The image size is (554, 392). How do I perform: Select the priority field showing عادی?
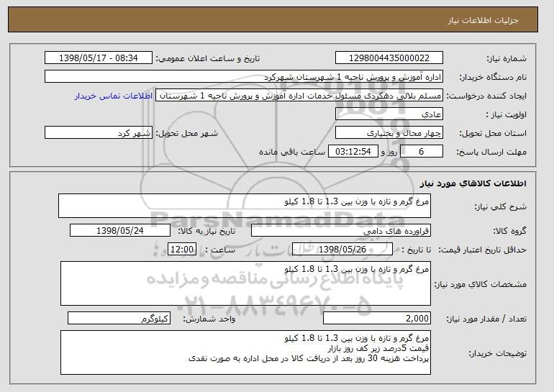pos(389,114)
